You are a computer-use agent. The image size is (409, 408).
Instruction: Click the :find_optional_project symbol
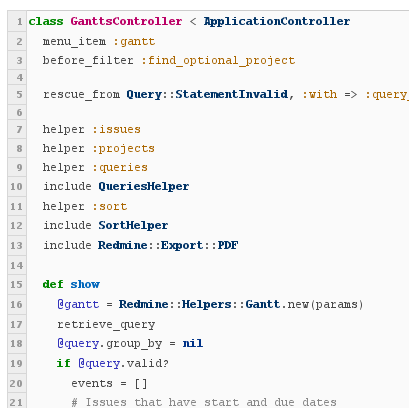click(218, 61)
